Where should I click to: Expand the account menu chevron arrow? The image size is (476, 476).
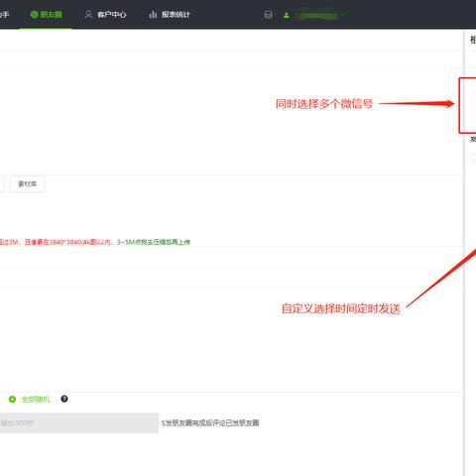tap(343, 15)
